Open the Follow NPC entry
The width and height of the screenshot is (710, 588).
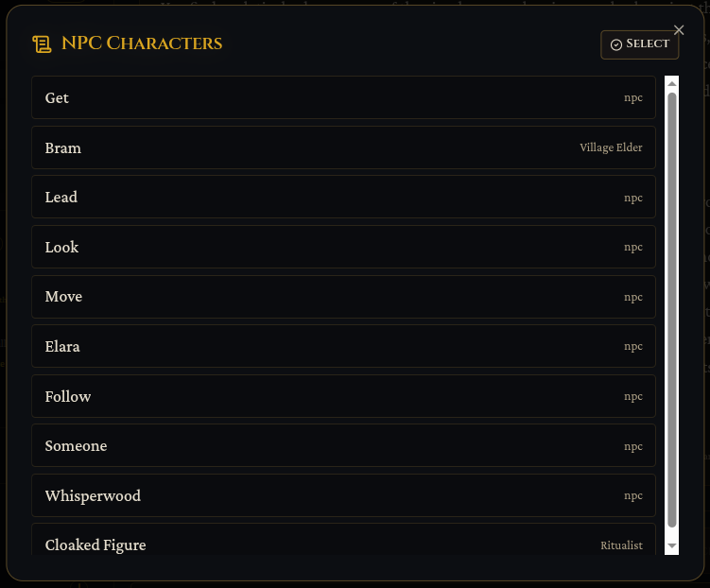(x=343, y=397)
